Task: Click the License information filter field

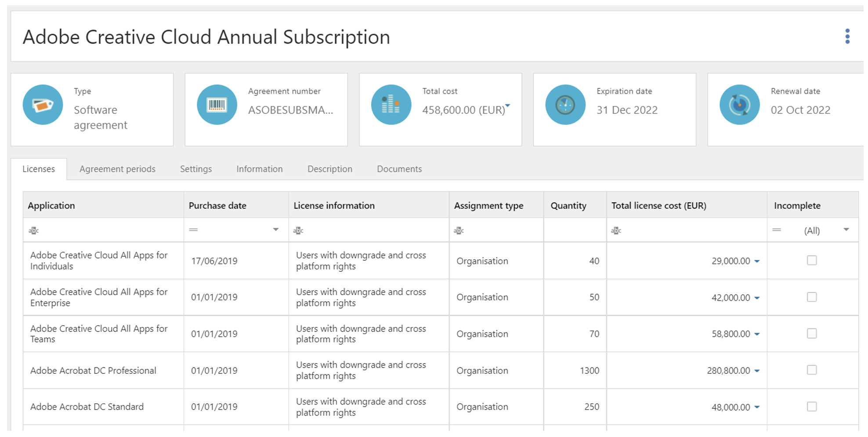Action: [369, 230]
